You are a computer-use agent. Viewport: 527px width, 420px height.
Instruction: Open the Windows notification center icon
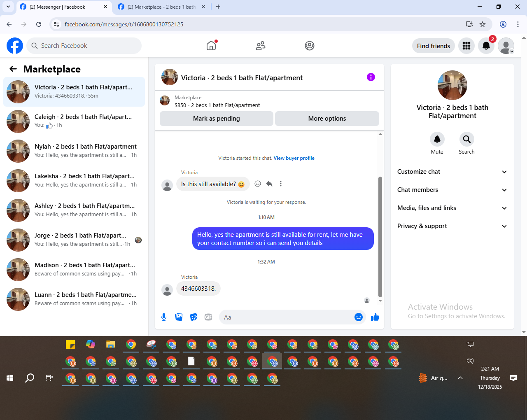point(513,378)
